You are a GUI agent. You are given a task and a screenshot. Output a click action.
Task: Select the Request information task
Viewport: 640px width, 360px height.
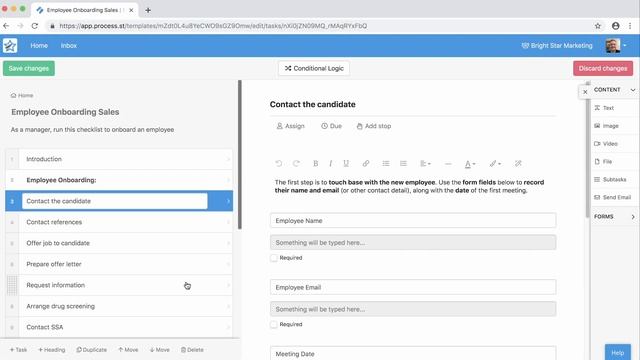pos(119,285)
